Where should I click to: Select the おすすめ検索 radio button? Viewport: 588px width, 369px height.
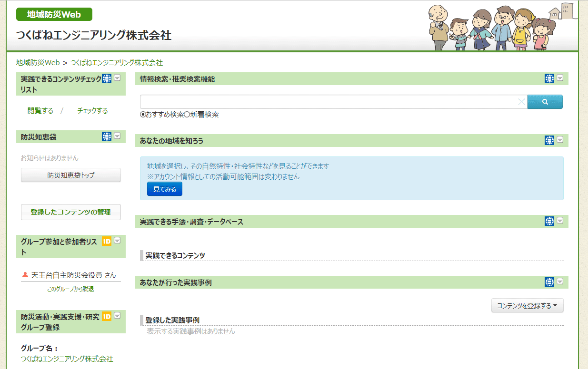[x=143, y=115]
